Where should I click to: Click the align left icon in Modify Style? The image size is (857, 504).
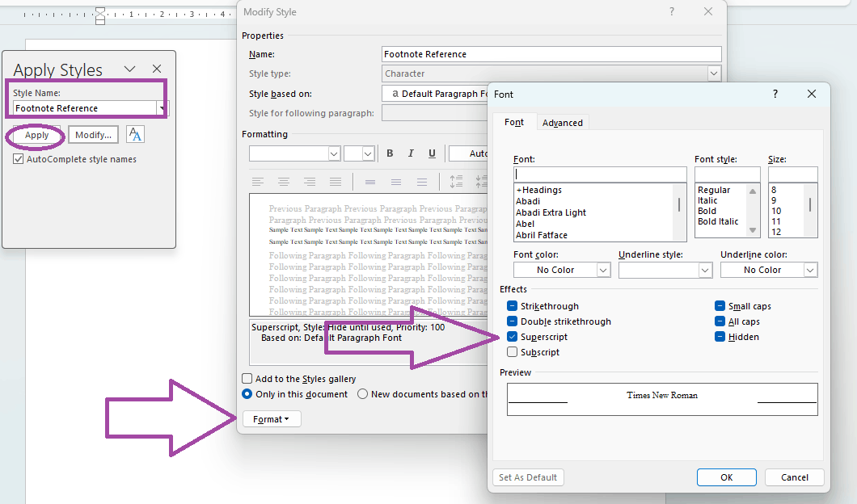tap(257, 182)
